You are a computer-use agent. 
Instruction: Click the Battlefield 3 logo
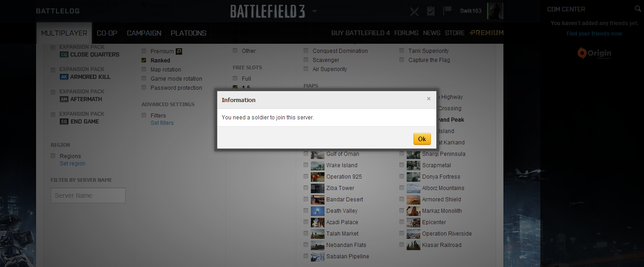click(x=267, y=11)
